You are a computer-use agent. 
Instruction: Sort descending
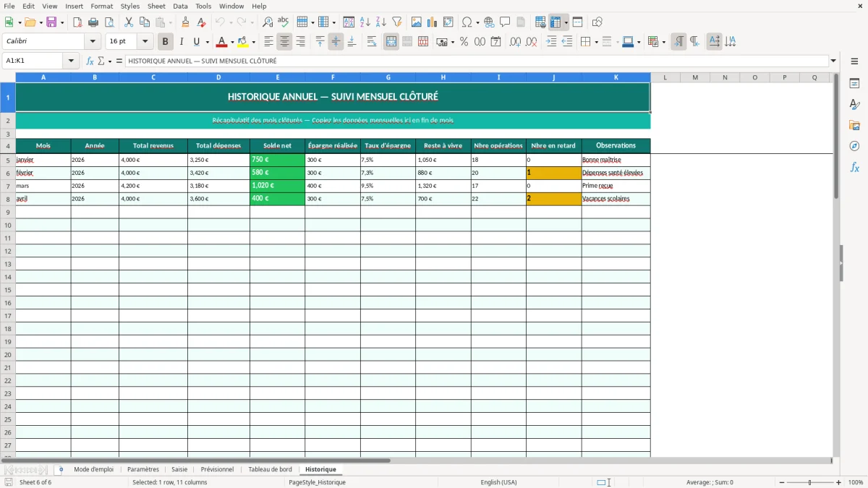[x=380, y=22]
